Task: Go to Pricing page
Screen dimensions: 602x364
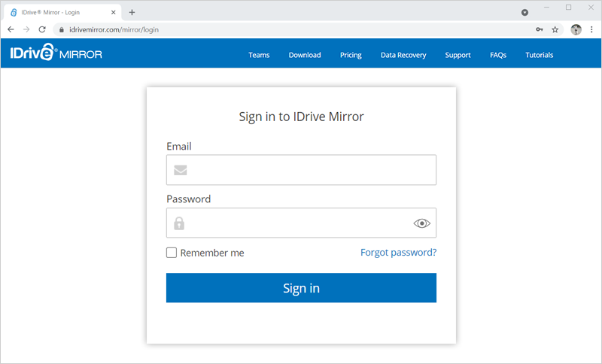Action: click(x=351, y=55)
